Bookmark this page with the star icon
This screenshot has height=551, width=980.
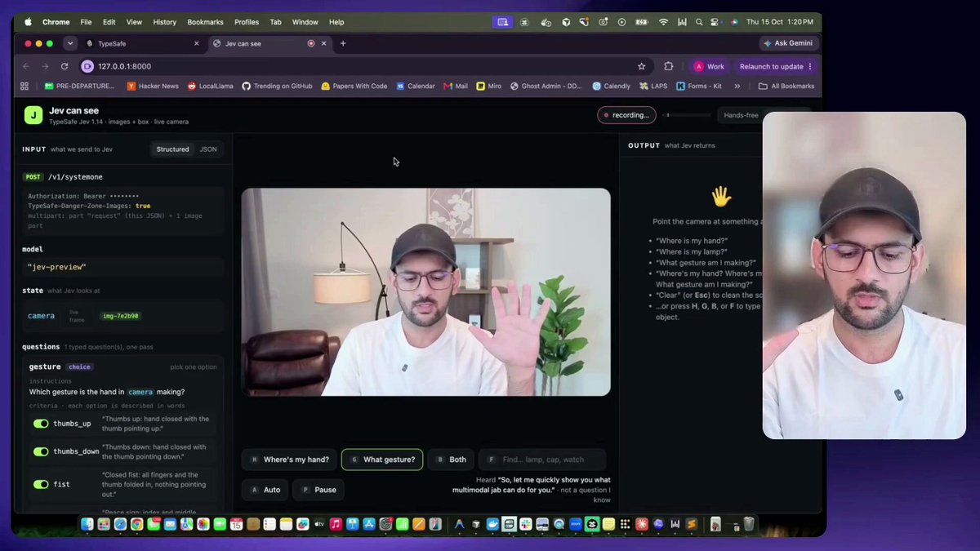[x=641, y=66]
